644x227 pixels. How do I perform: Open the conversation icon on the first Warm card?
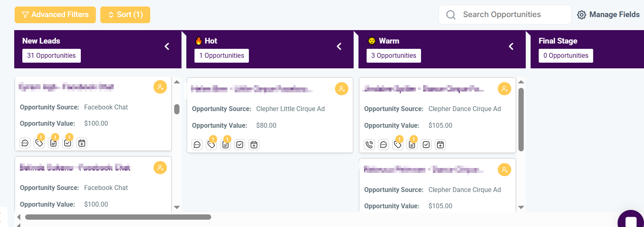click(383, 145)
